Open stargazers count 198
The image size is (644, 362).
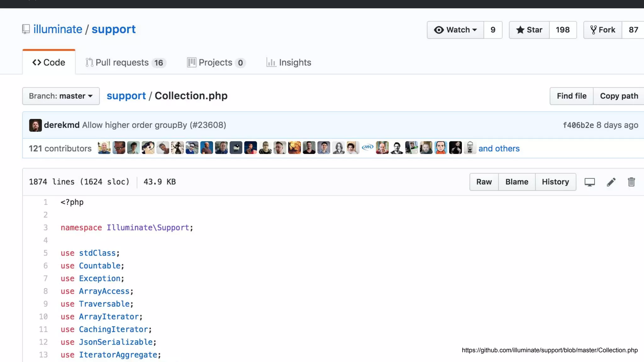[x=563, y=30]
